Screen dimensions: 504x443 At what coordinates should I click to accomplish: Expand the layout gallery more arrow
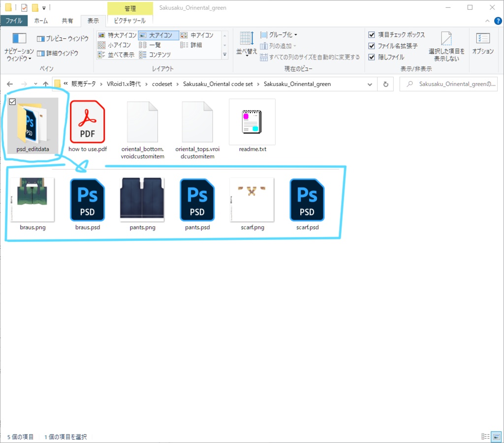pos(224,55)
